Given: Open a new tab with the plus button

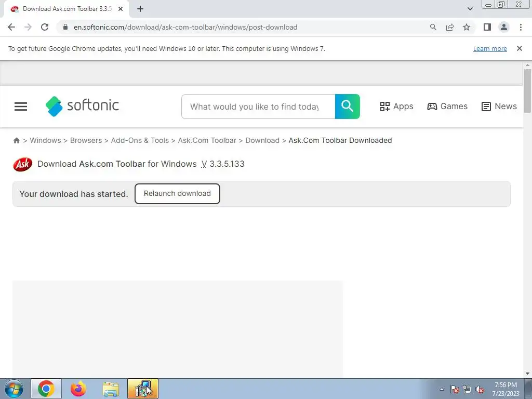Looking at the screenshot, I should point(140,9).
